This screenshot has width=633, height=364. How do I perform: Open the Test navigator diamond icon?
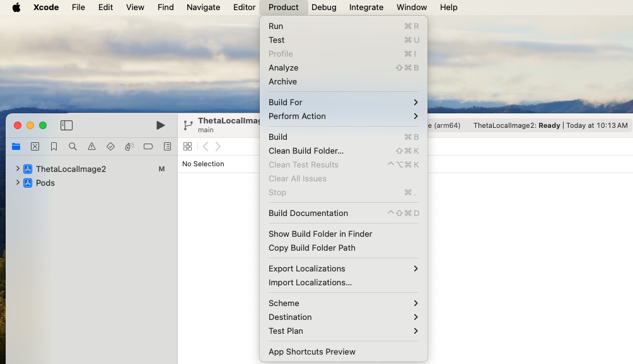click(110, 146)
